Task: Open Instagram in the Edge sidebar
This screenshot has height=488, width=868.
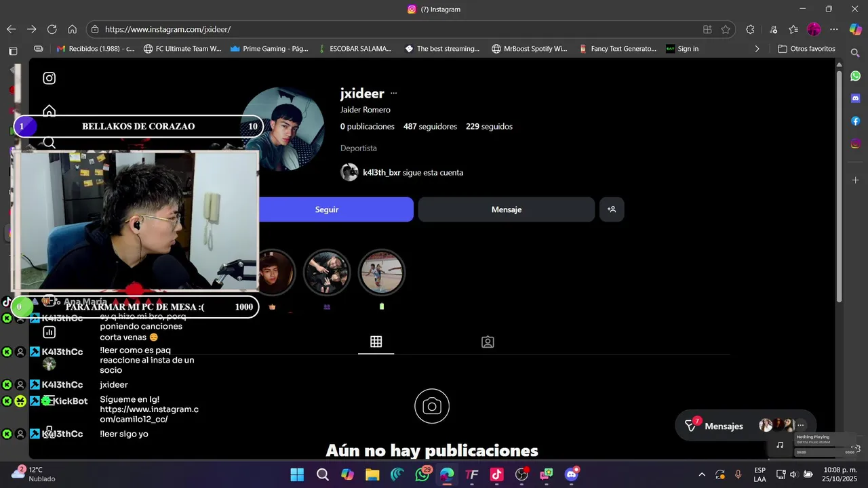Action: (x=856, y=144)
